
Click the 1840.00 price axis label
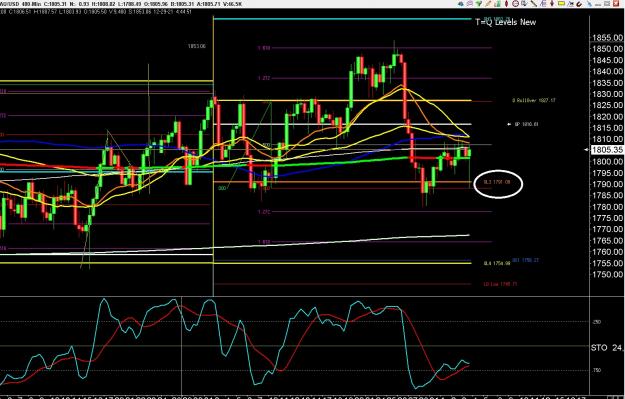coord(607,72)
